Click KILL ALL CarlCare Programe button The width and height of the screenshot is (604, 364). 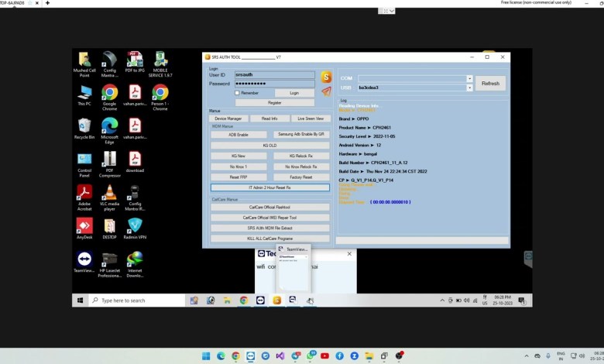[x=269, y=239]
